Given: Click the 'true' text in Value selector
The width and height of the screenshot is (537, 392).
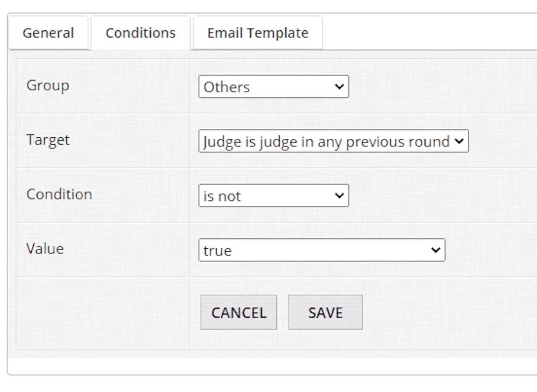Looking at the screenshot, I should 217,251.
